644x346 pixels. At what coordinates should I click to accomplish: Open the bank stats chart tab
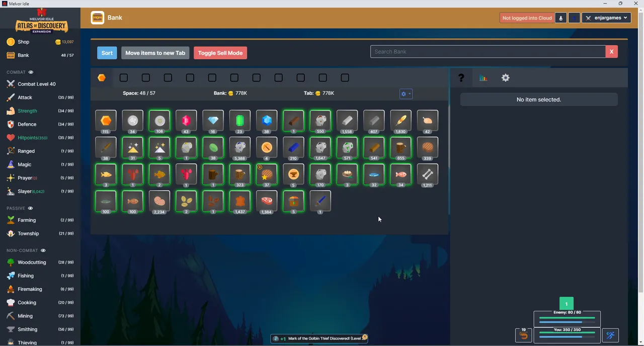tap(483, 78)
